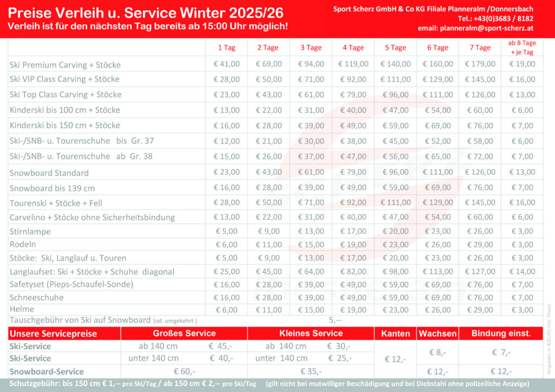
Task: Select the "1 Tag" column header
Action: point(227,48)
